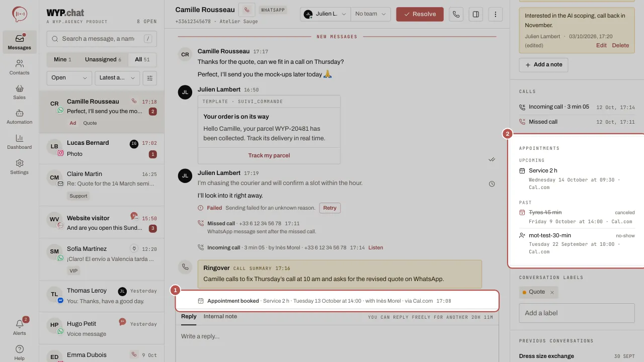Retry sending the failed message
Image resolution: width=644 pixels, height=362 pixels.
point(330,208)
